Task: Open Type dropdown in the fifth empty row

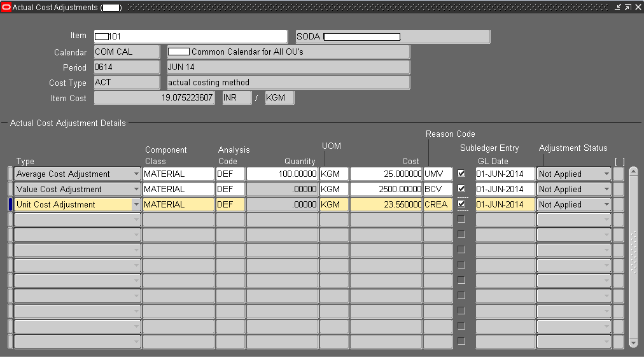Action: point(136,235)
